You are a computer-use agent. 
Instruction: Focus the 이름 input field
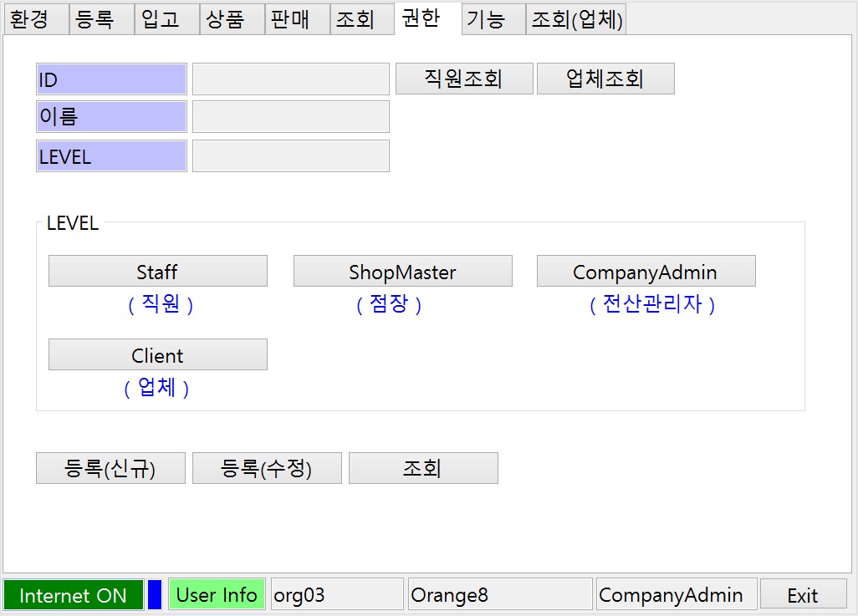pyautogui.click(x=290, y=116)
